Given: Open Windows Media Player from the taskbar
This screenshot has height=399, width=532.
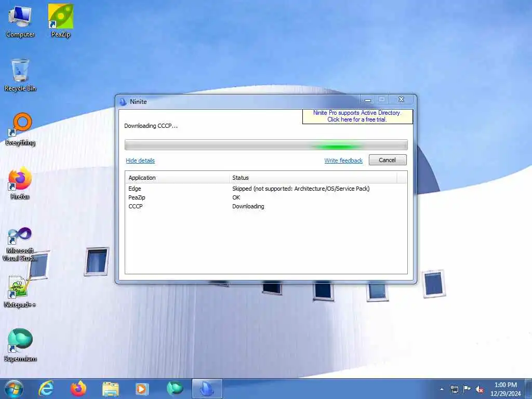Looking at the screenshot, I should [142, 389].
